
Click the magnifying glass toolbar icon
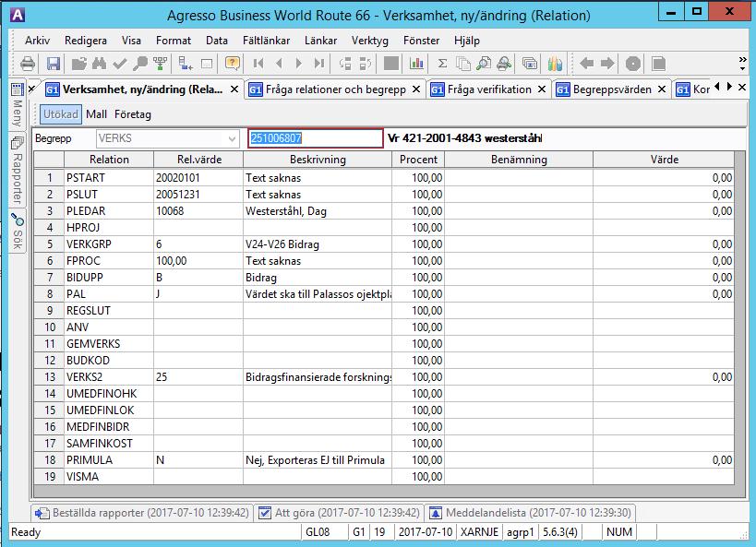[139, 64]
